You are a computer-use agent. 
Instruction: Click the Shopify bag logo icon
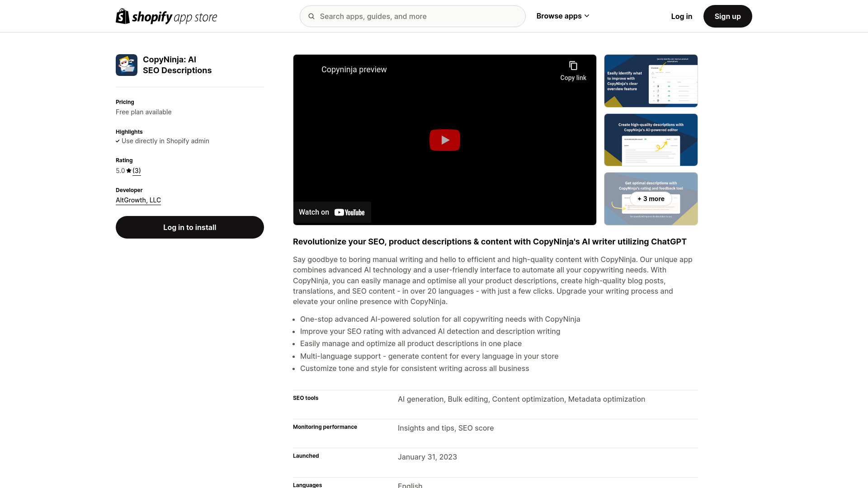pos(123,16)
